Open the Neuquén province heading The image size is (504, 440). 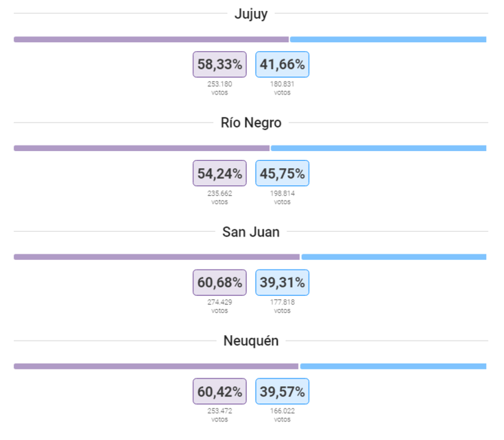click(251, 341)
